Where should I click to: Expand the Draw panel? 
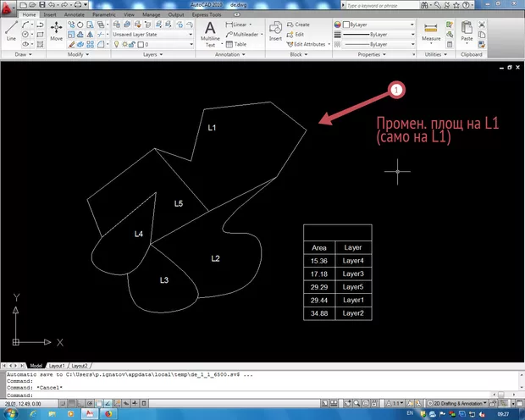coord(21,54)
